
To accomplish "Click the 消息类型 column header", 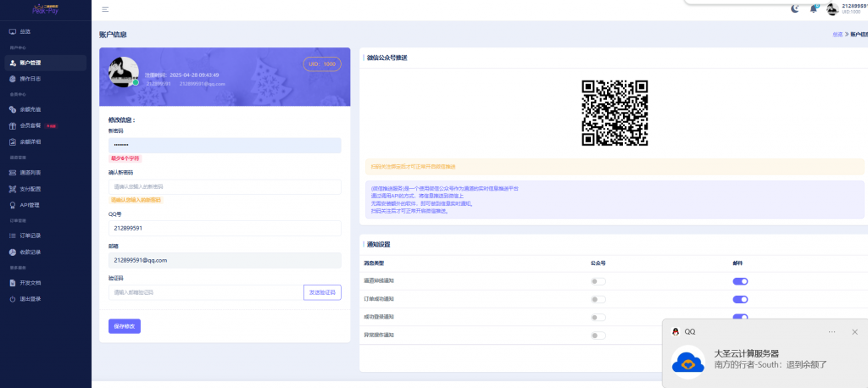I will pos(374,263).
